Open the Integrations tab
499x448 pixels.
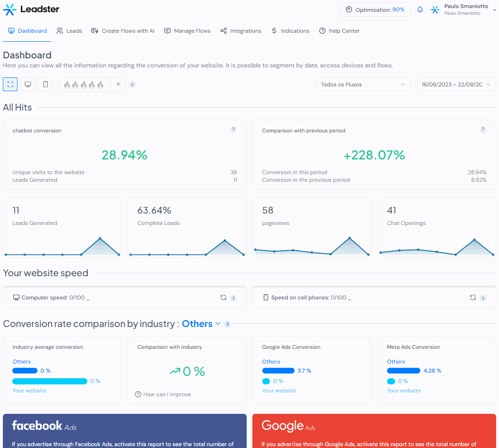coord(241,31)
